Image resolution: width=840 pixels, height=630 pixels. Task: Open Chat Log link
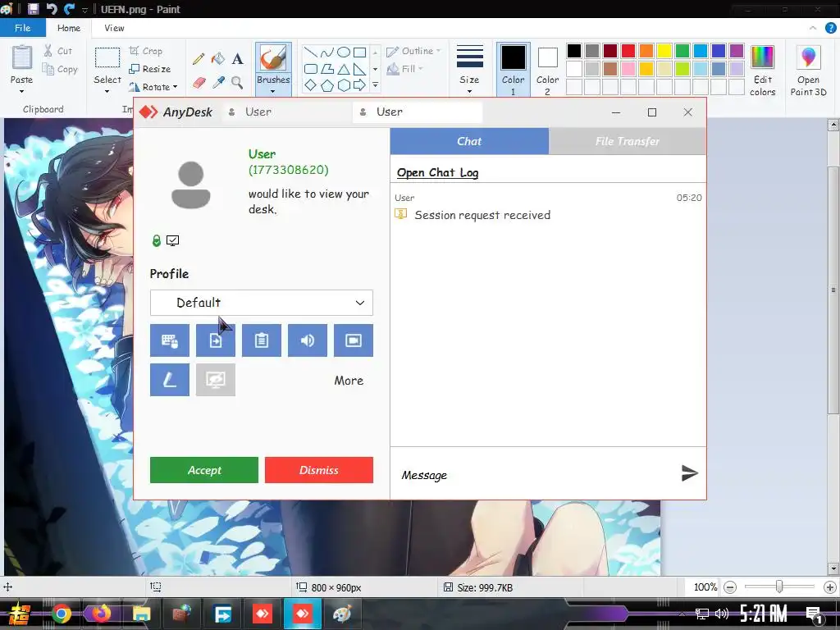pos(438,172)
